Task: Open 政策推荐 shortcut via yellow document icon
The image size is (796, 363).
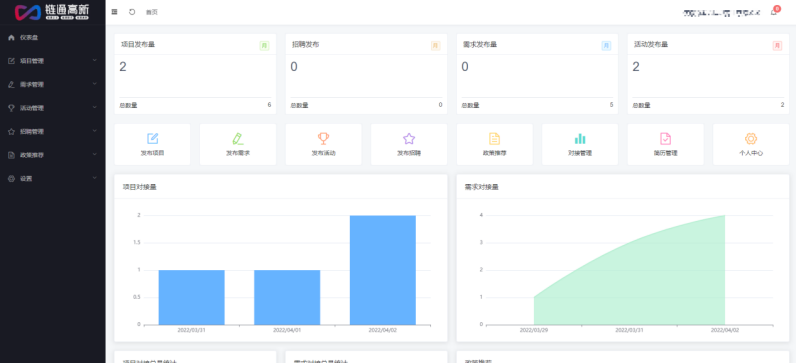Action: (494, 138)
